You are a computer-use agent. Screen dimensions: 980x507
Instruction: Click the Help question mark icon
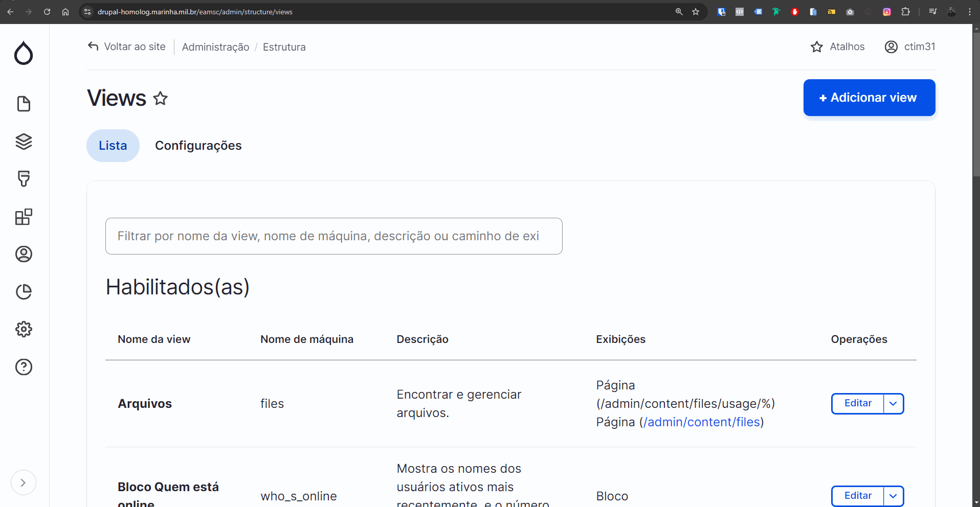pos(24,366)
